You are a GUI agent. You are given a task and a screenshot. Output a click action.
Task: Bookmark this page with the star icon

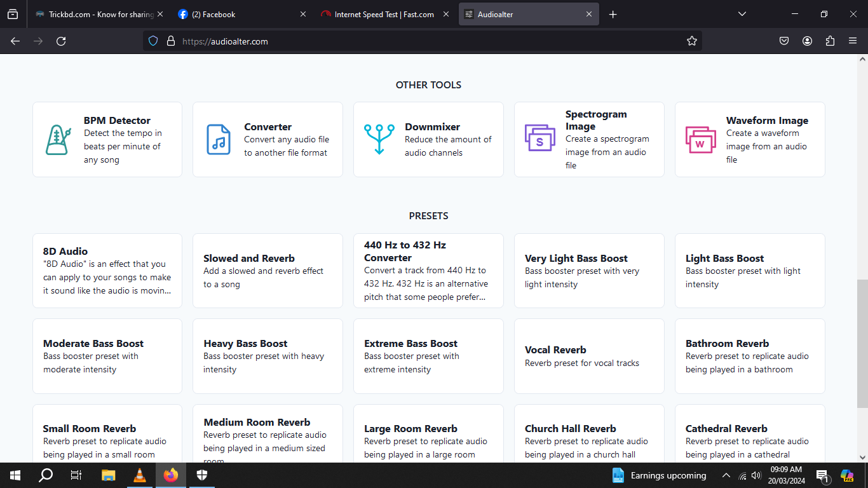(x=692, y=41)
